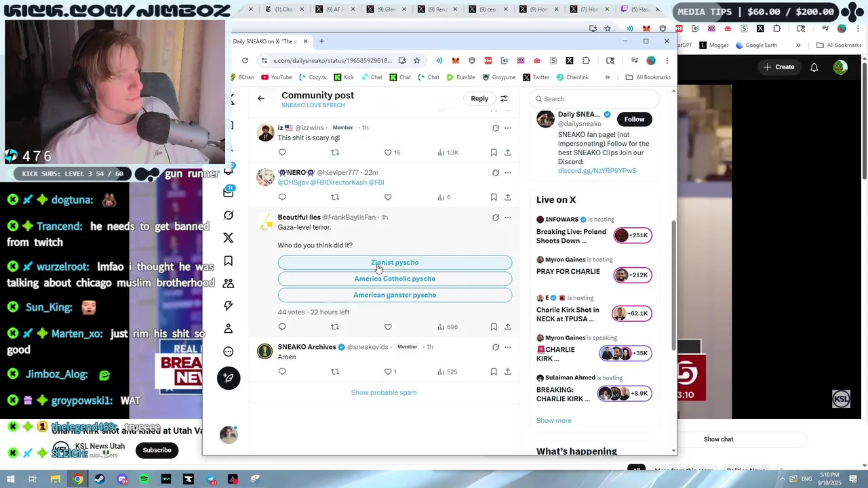Image resolution: width=868 pixels, height=488 pixels.
Task: Expand bookmarks bar overflow in front window
Action: click(607, 77)
